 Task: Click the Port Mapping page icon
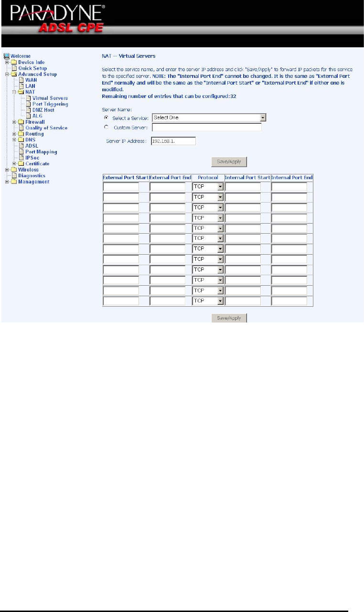tap(21, 152)
